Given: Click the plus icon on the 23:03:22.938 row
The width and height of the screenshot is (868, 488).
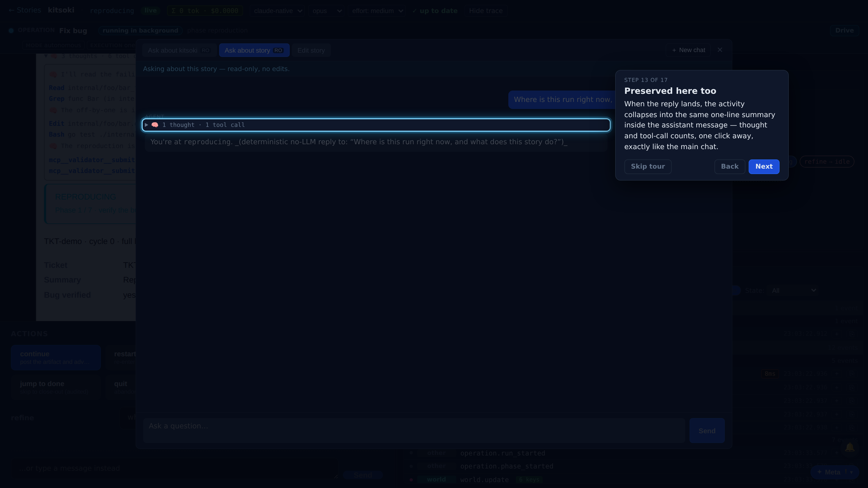Looking at the screenshot, I should [837, 427].
